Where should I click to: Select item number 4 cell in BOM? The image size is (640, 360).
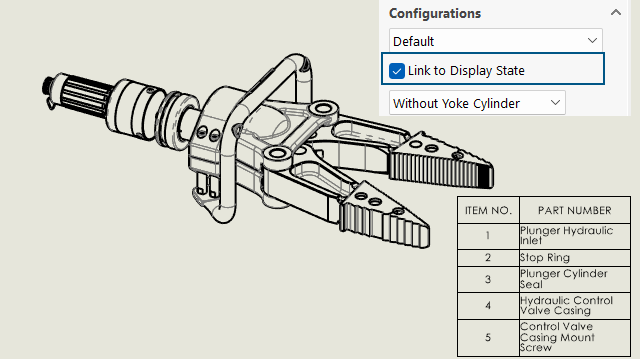coord(488,306)
